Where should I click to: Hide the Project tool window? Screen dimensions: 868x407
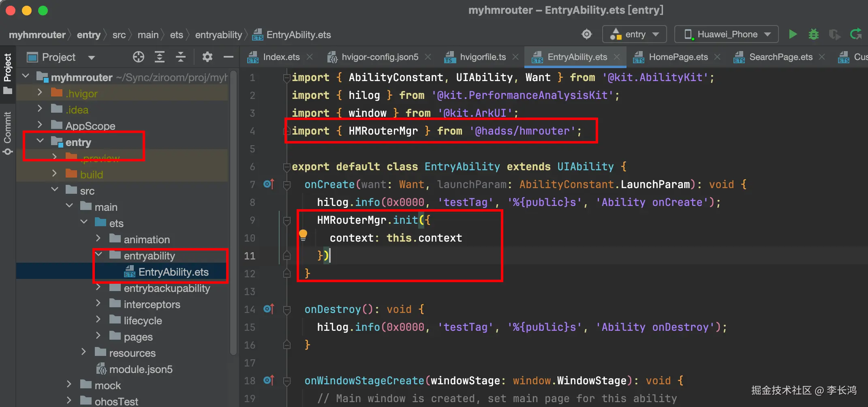pos(229,57)
